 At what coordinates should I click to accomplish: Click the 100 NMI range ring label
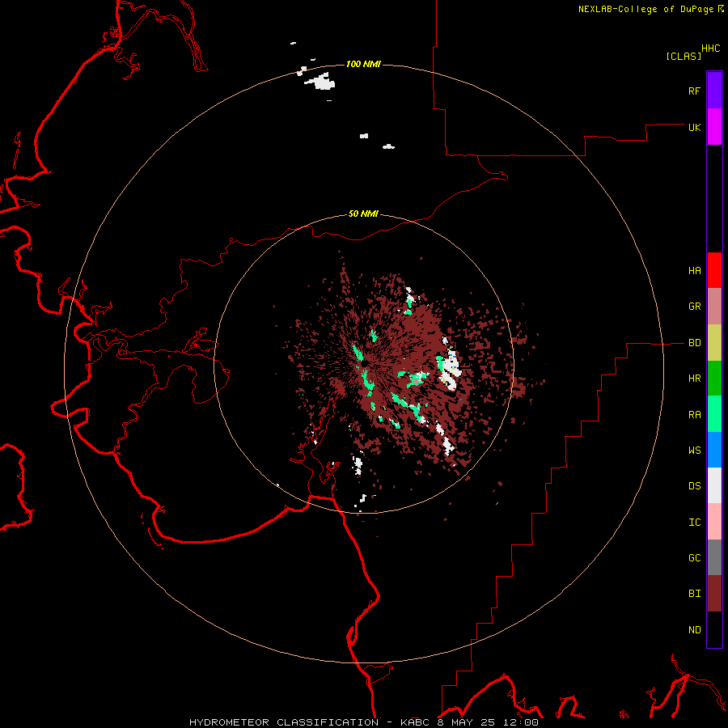(x=363, y=64)
